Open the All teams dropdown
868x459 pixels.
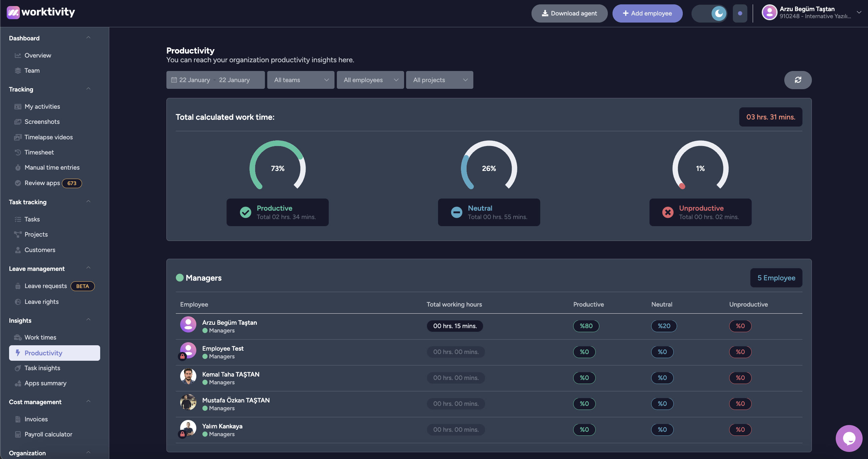(300, 80)
